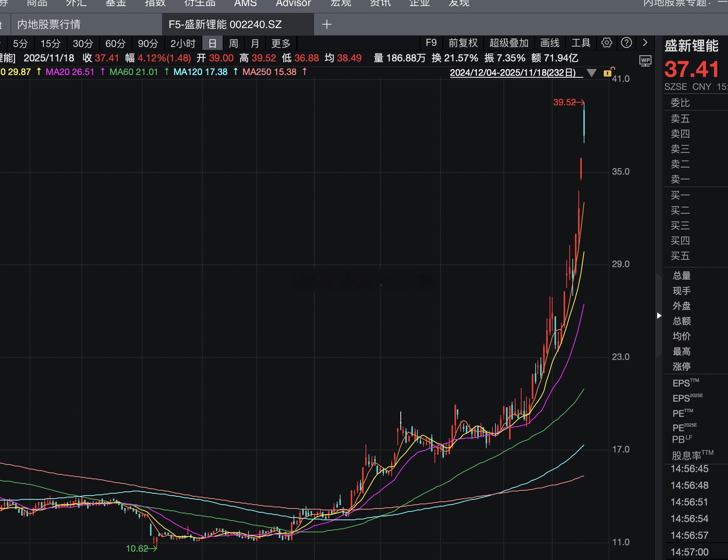Add a new tab with plus icon
Viewport: 728px width, 560px height.
[327, 25]
